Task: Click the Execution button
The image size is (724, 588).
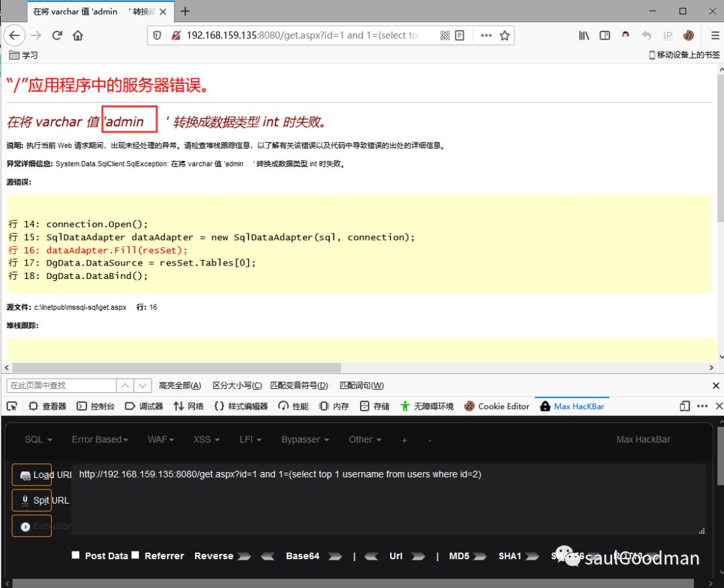Action: [x=32, y=526]
